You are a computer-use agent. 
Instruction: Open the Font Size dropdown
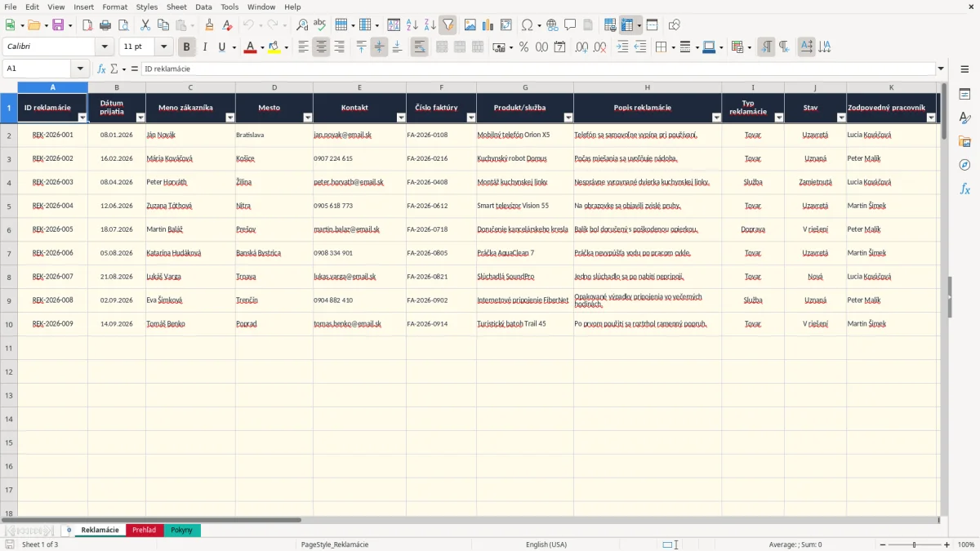click(164, 47)
